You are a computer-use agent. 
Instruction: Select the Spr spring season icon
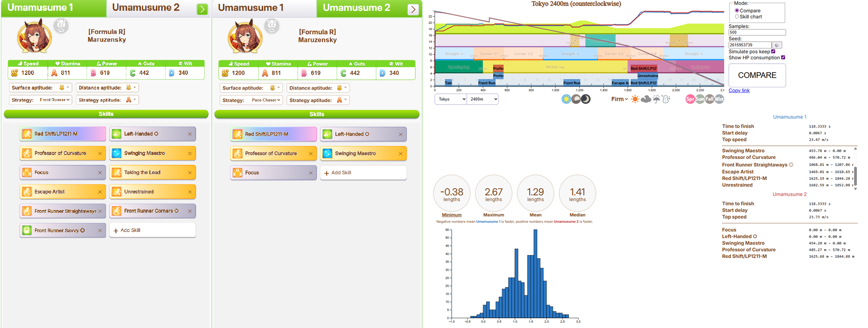[690, 99]
